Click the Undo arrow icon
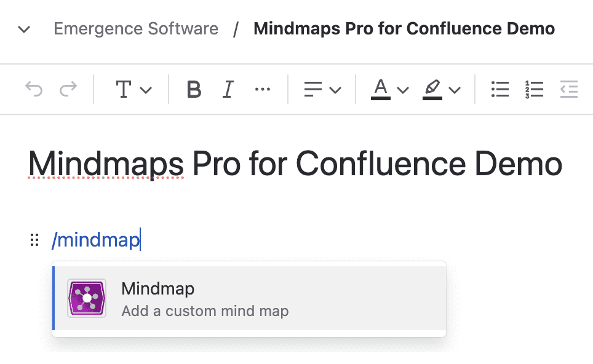593x364 pixels. pos(34,89)
